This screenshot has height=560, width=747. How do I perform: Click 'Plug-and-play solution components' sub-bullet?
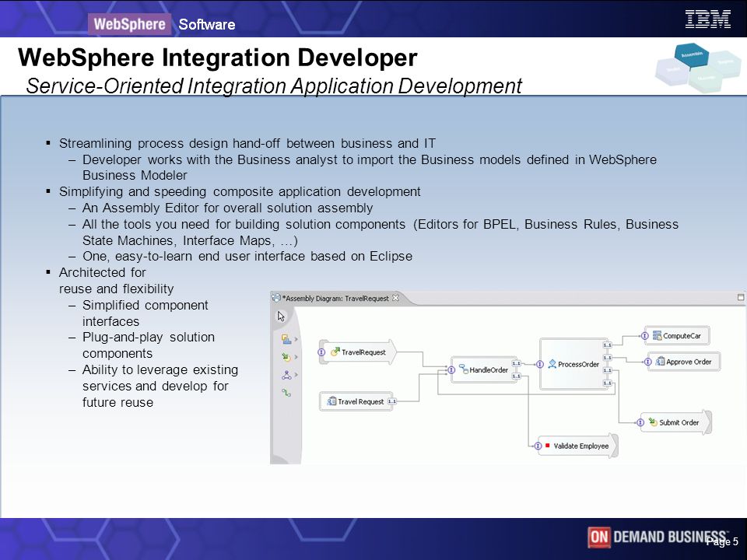pos(149,345)
